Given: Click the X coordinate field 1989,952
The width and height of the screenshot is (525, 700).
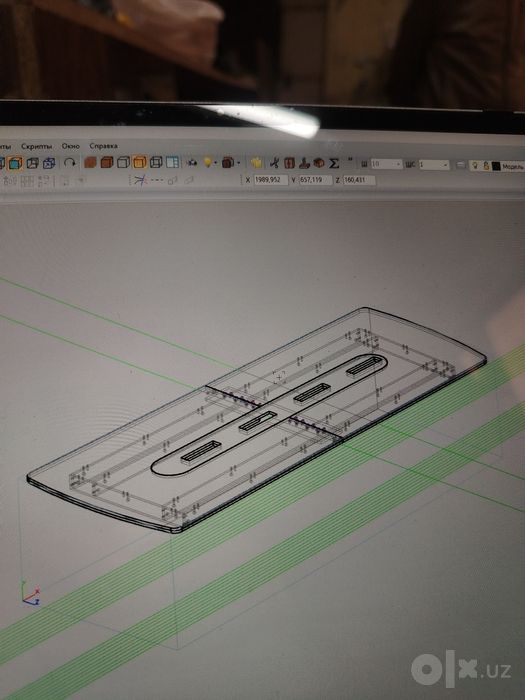Looking at the screenshot, I should 271,180.
